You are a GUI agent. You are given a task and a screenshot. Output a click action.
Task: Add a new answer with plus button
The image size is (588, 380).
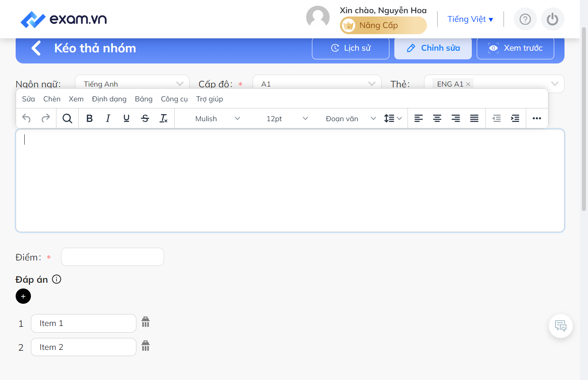point(23,296)
